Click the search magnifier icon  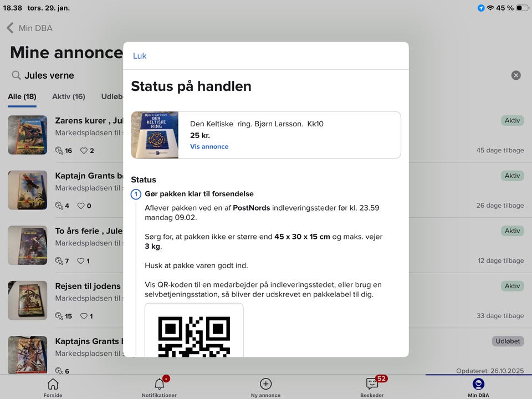16,75
